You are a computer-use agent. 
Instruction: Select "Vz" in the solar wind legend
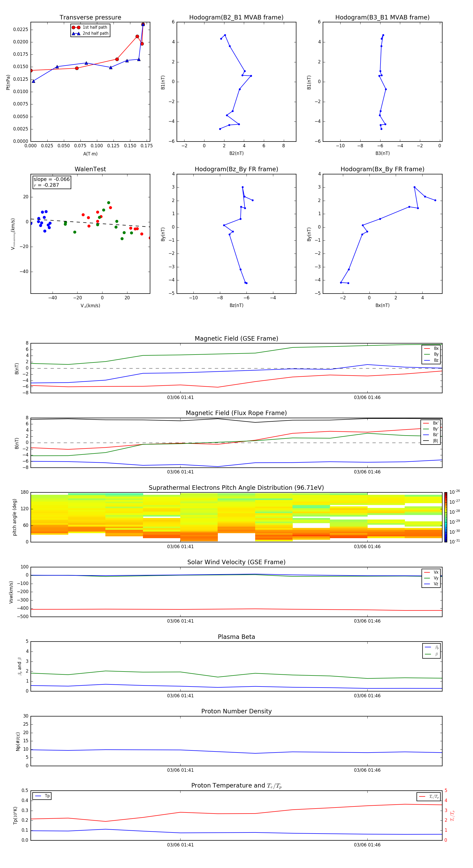click(x=431, y=584)
